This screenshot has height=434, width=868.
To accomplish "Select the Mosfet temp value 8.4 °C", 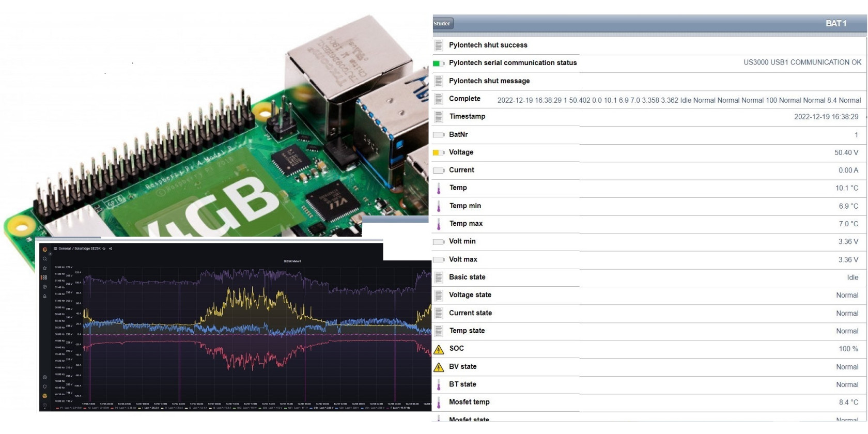I will [x=848, y=402].
